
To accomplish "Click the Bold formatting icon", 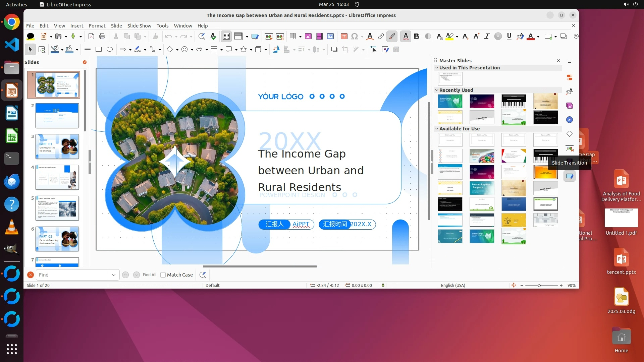I will (x=417, y=36).
